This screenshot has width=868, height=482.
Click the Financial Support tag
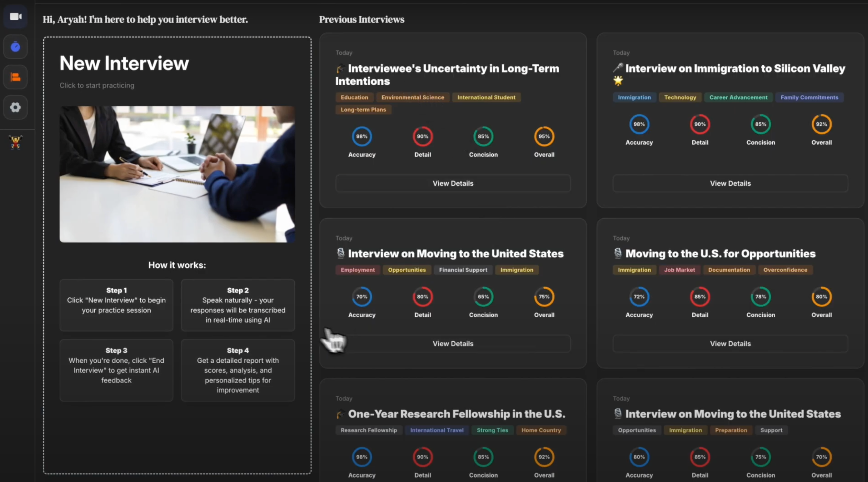[463, 270]
